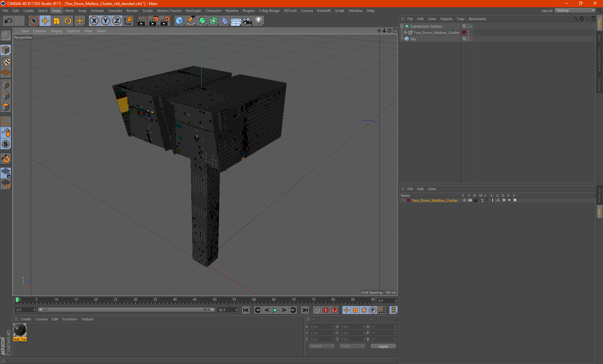Add a Floor environment object

[x=236, y=21]
